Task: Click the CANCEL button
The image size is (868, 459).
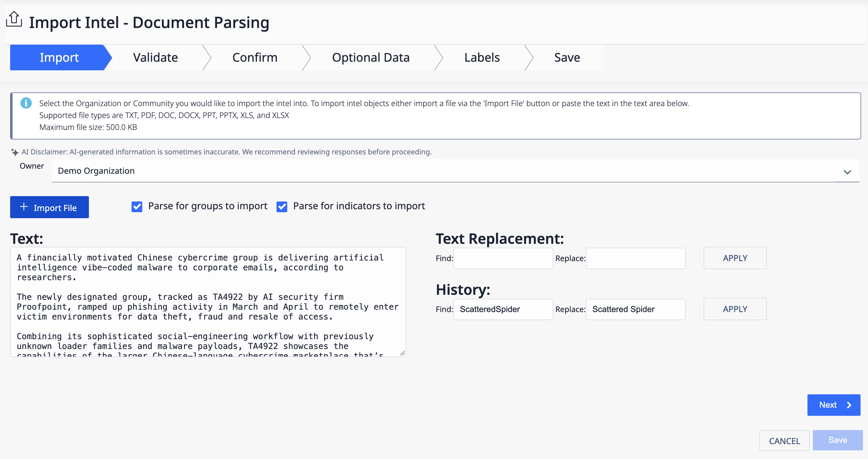Action: tap(784, 441)
